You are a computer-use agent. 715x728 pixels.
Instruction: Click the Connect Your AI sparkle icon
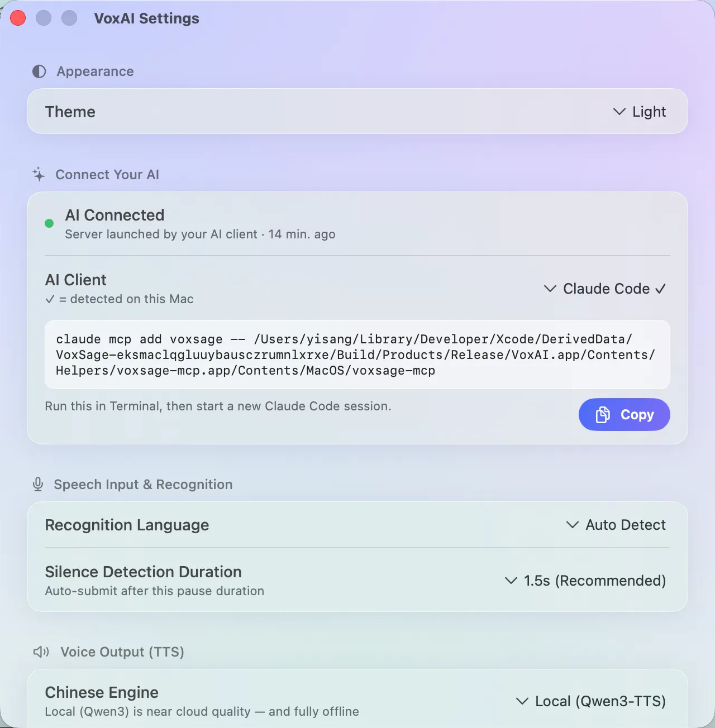tap(39, 174)
